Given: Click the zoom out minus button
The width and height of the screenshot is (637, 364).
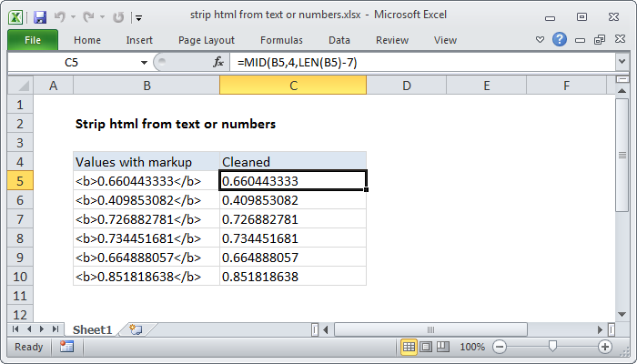Looking at the screenshot, I should tap(500, 347).
